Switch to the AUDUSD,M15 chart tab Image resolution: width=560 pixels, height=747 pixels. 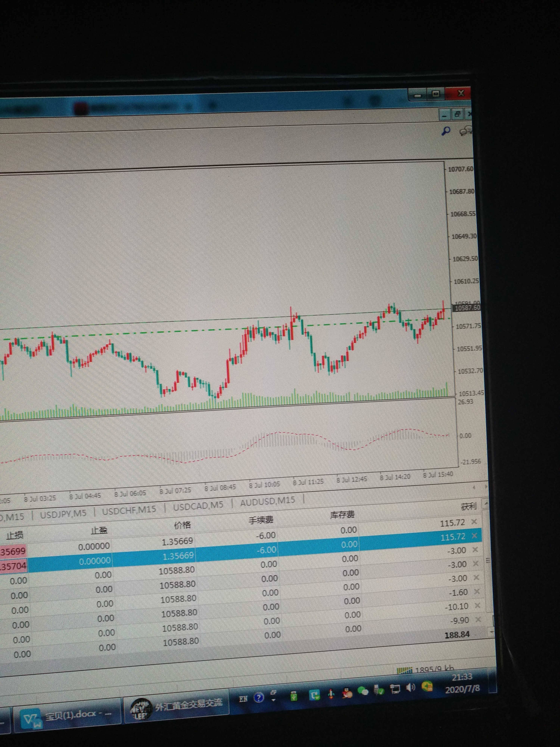pyautogui.click(x=267, y=501)
